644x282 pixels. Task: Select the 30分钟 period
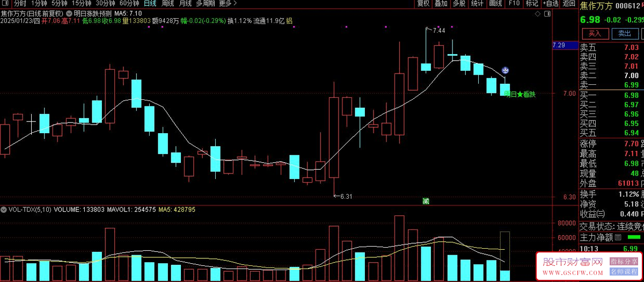click(x=106, y=3)
